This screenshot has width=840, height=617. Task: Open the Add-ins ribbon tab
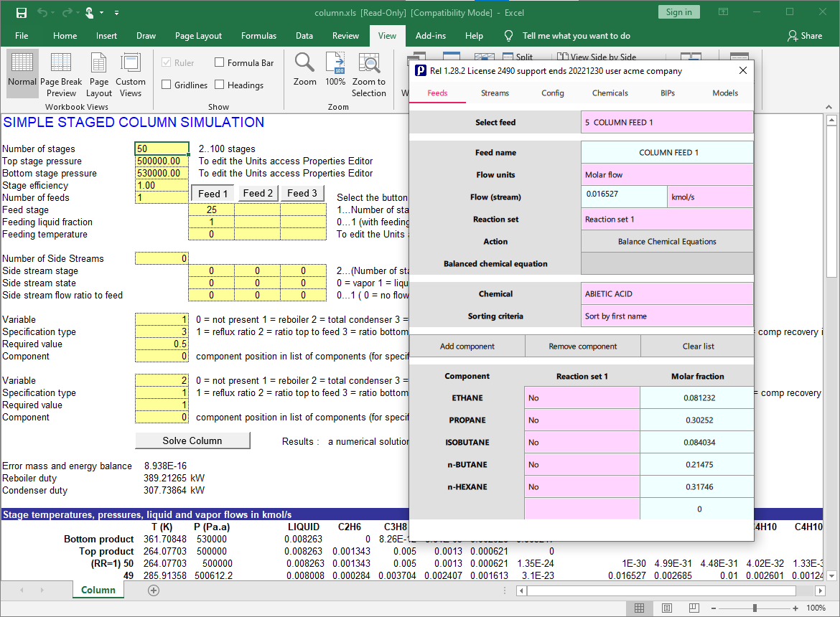(x=431, y=36)
